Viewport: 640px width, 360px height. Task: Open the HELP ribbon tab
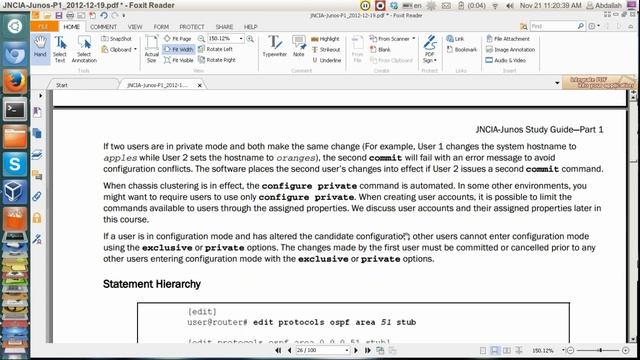click(251, 27)
